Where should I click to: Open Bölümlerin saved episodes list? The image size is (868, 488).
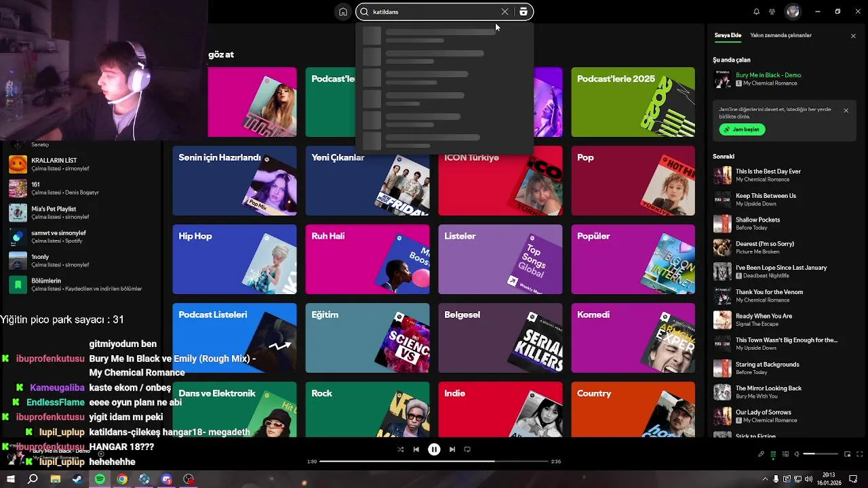coord(81,284)
